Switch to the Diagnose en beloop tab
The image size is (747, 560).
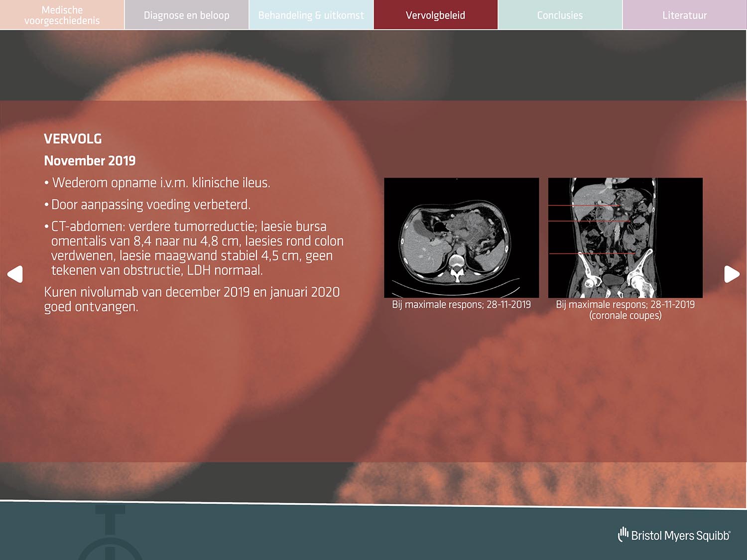pos(187,15)
